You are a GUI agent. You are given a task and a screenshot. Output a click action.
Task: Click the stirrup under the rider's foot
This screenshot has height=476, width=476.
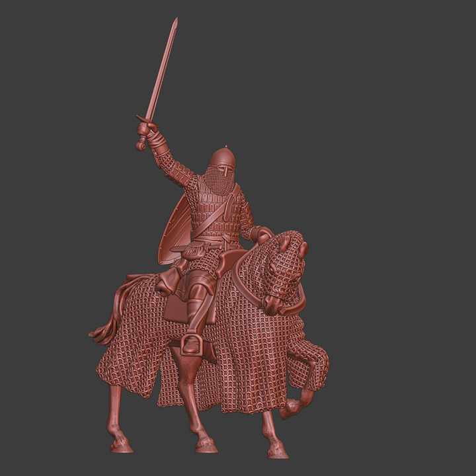pyautogui.click(x=190, y=345)
